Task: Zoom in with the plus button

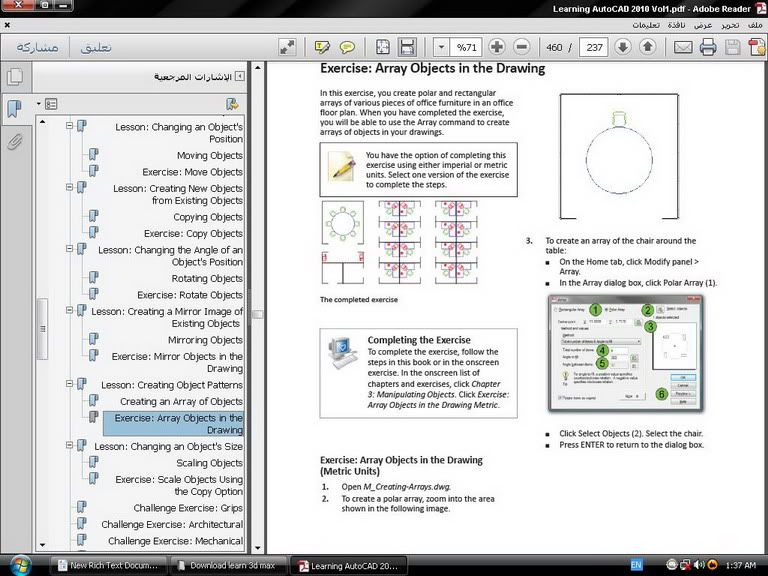Action: [497, 47]
